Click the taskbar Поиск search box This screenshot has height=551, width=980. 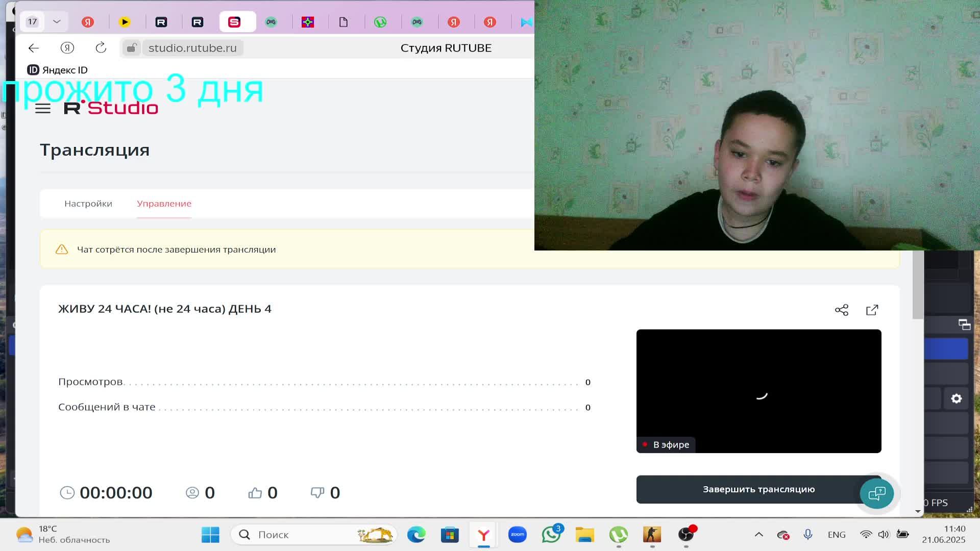[x=314, y=535]
